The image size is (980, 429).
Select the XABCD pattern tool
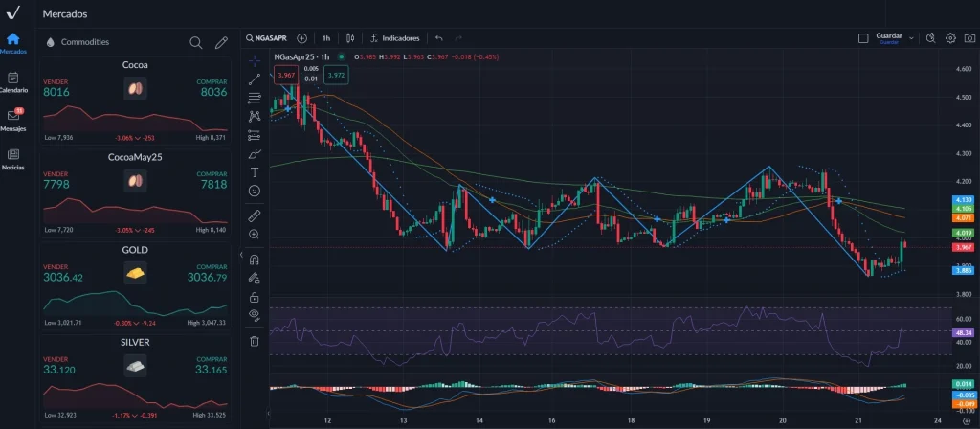click(x=255, y=116)
